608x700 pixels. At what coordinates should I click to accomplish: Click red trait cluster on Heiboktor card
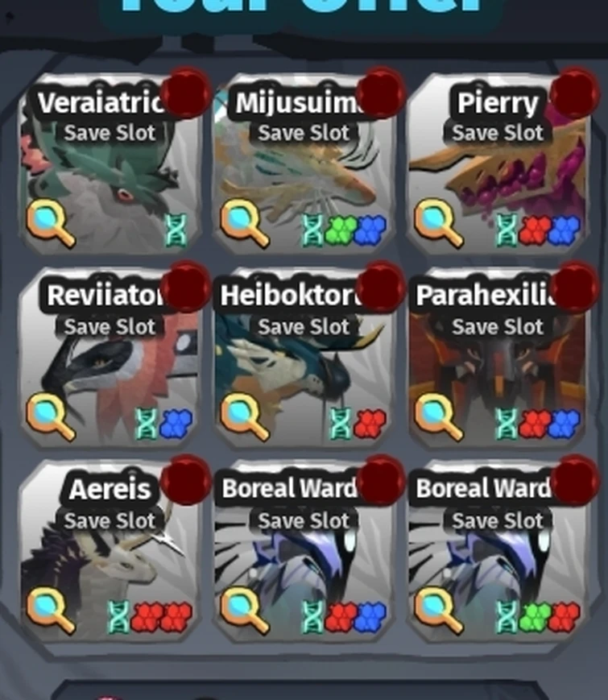click(370, 424)
